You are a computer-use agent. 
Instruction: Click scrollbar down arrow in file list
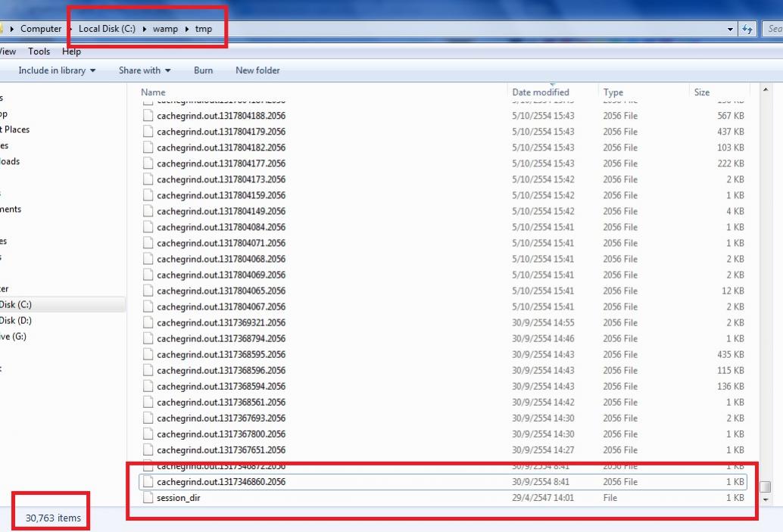pos(766,499)
